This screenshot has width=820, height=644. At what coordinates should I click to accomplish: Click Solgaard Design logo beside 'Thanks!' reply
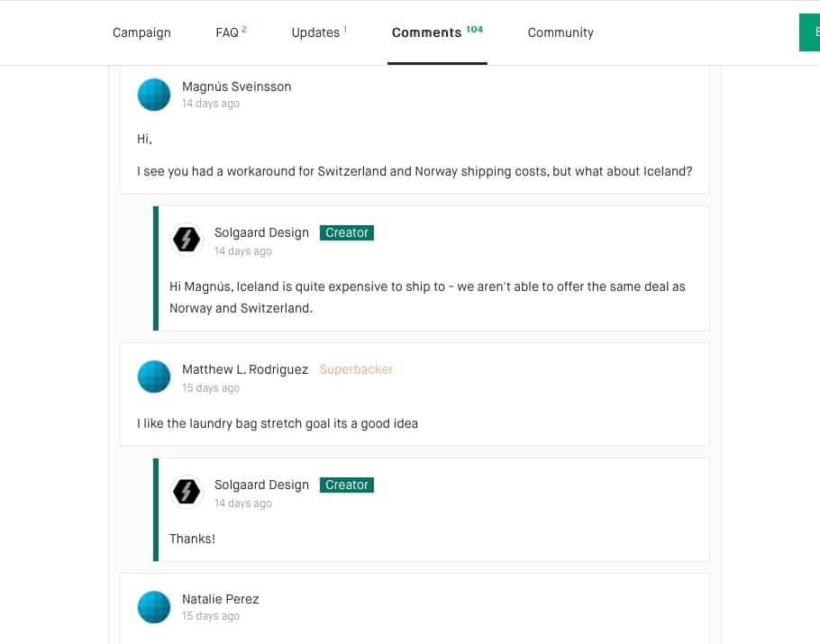187,492
